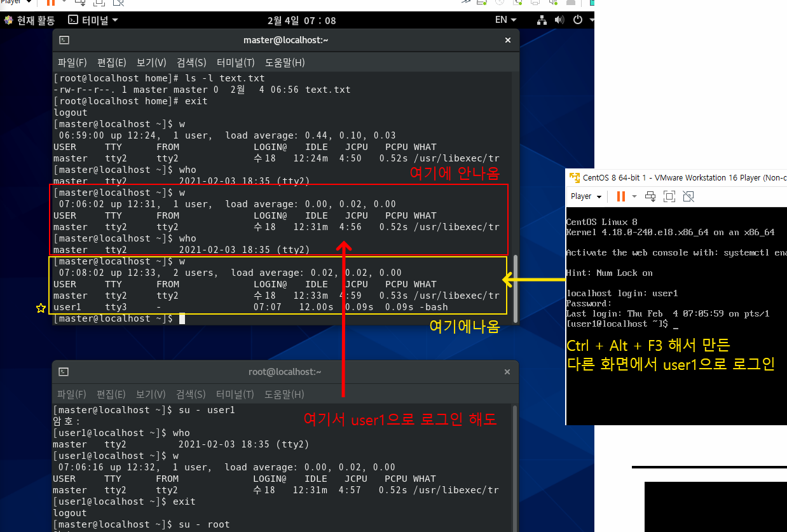
Task: Click the power icon in the top bar
Action: 577,20
